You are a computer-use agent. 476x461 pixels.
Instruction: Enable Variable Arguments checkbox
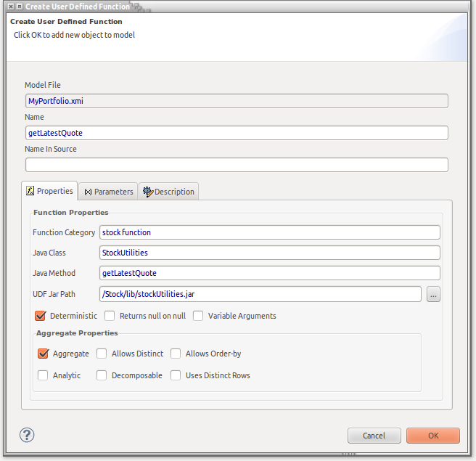(x=198, y=316)
